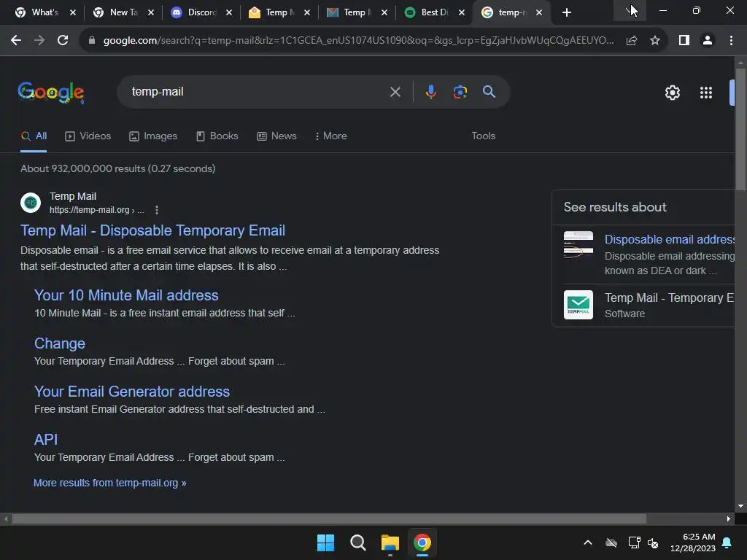
Task: Click the horizontal scrollbar thumb
Action: click(x=329, y=518)
